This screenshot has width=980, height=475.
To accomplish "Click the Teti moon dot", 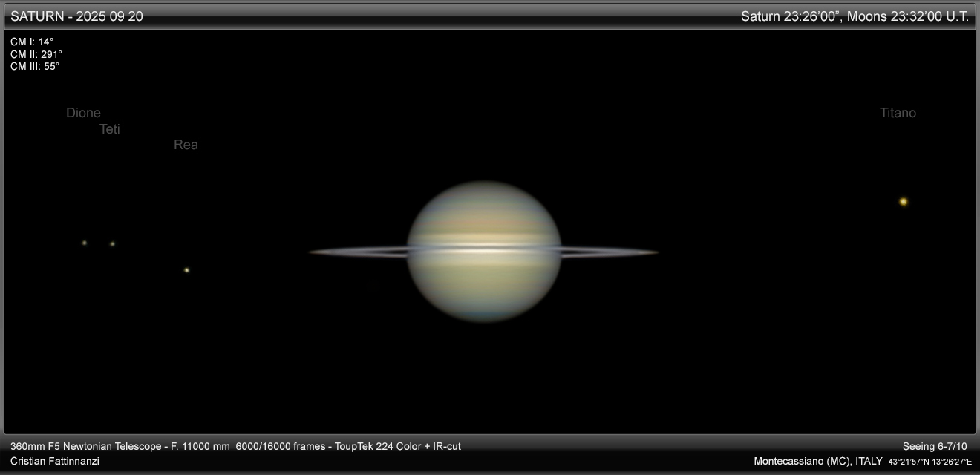I will coord(112,243).
